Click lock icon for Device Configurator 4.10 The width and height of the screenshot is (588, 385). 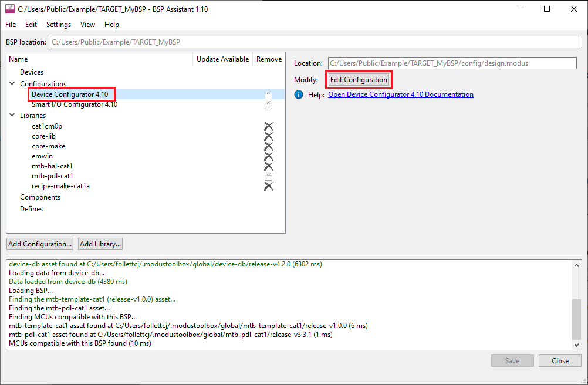(269, 95)
